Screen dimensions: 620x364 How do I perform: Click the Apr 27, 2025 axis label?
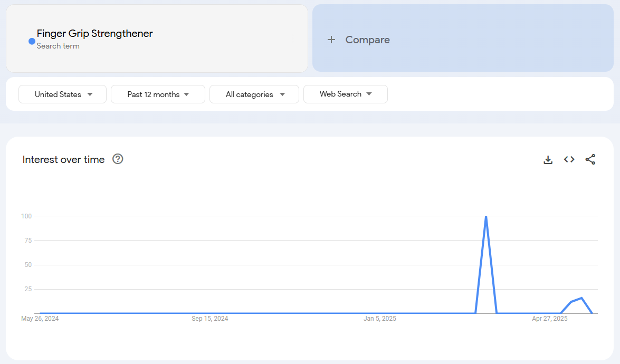[x=550, y=319]
